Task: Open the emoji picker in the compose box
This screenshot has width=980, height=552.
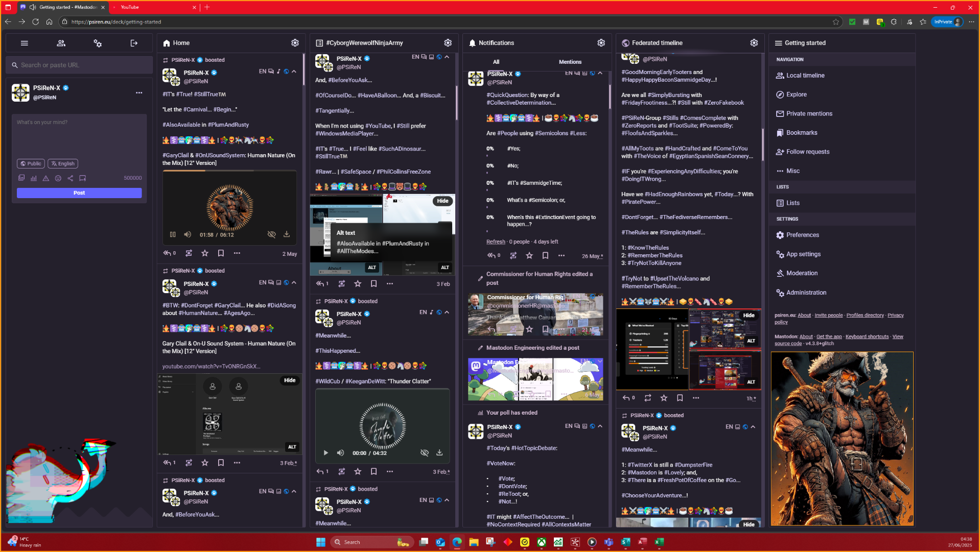Action: point(58,178)
